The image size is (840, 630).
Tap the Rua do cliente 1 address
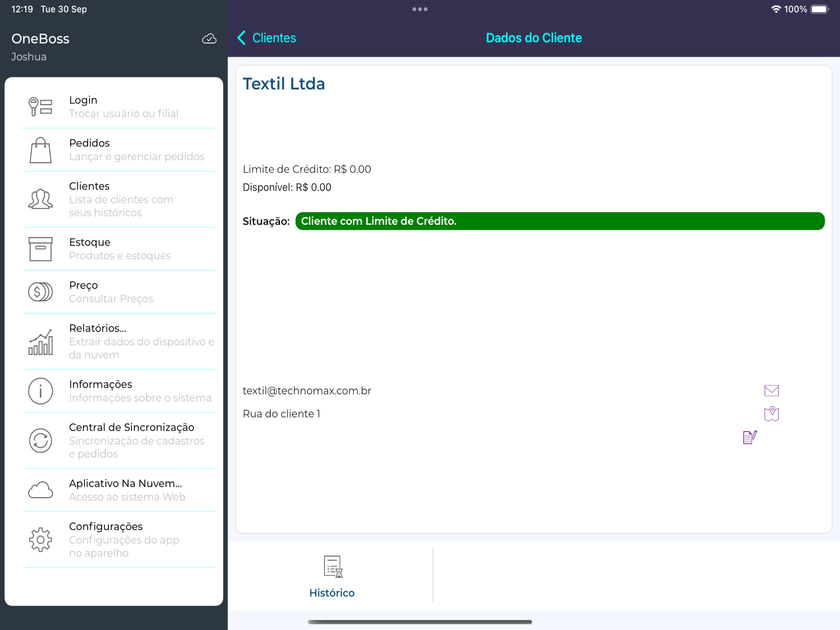pos(281,414)
